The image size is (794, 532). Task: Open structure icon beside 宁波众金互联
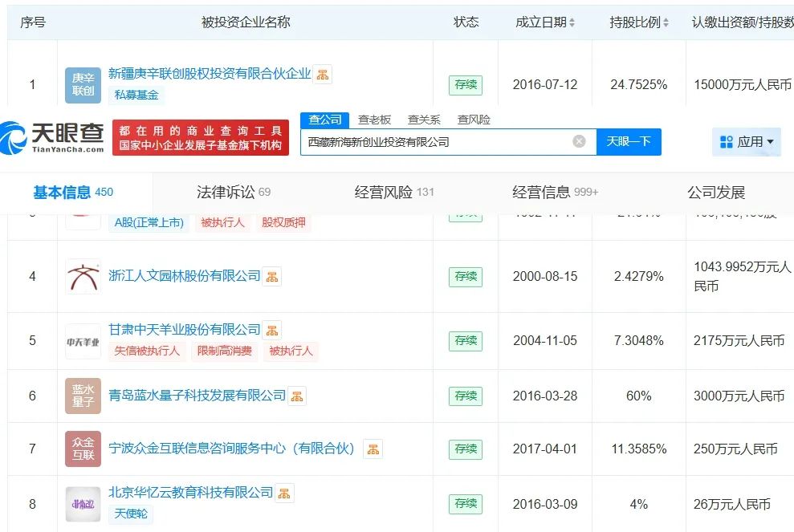373,449
